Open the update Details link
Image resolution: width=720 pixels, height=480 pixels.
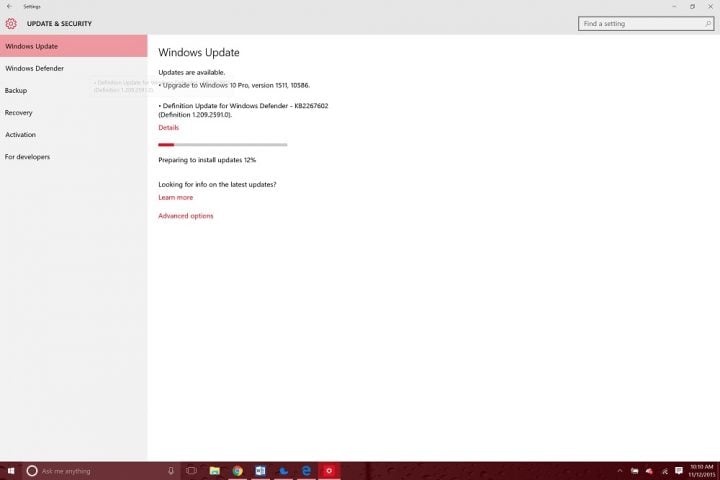(169, 128)
